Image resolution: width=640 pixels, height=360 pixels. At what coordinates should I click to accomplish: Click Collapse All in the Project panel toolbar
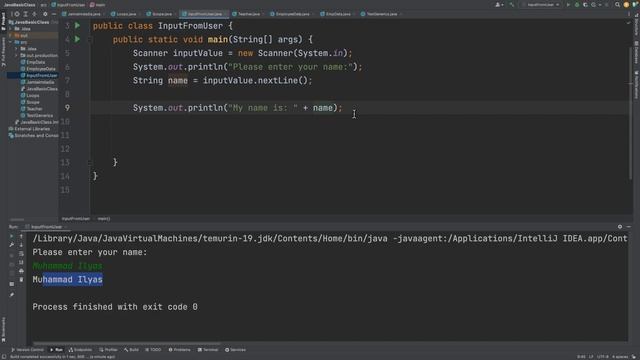35,14
